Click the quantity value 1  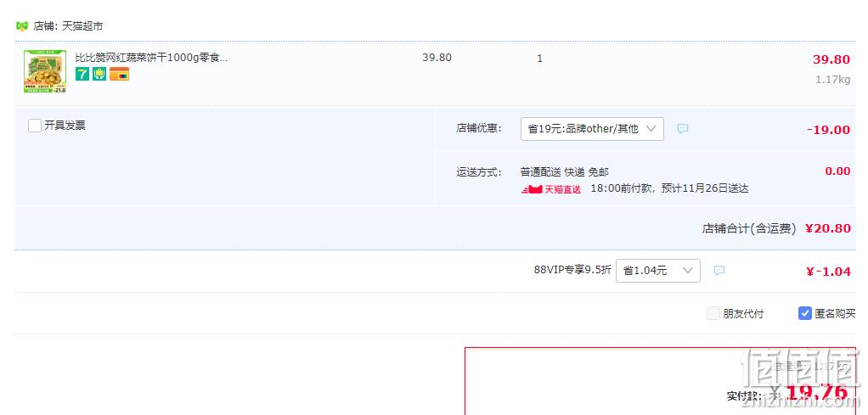539,58
